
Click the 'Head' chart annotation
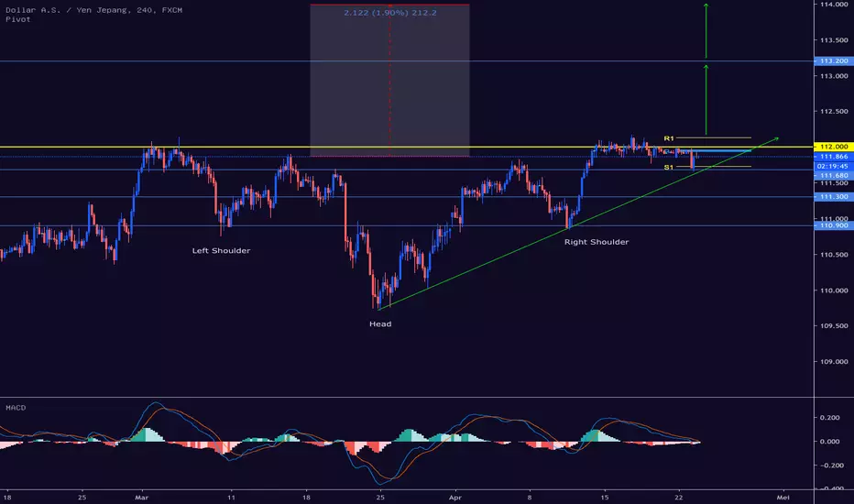tap(380, 323)
